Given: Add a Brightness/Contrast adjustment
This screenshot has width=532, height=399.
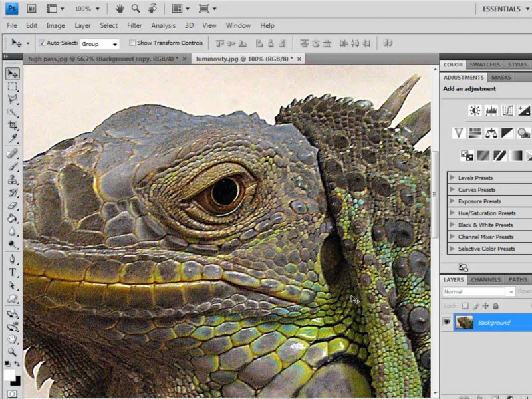Looking at the screenshot, I should (475, 110).
